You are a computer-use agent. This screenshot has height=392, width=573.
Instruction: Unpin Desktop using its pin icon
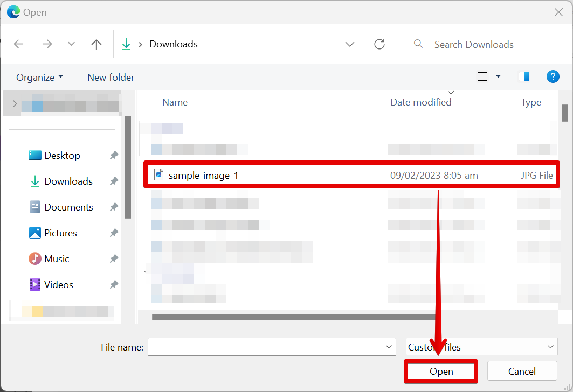pyautogui.click(x=114, y=156)
